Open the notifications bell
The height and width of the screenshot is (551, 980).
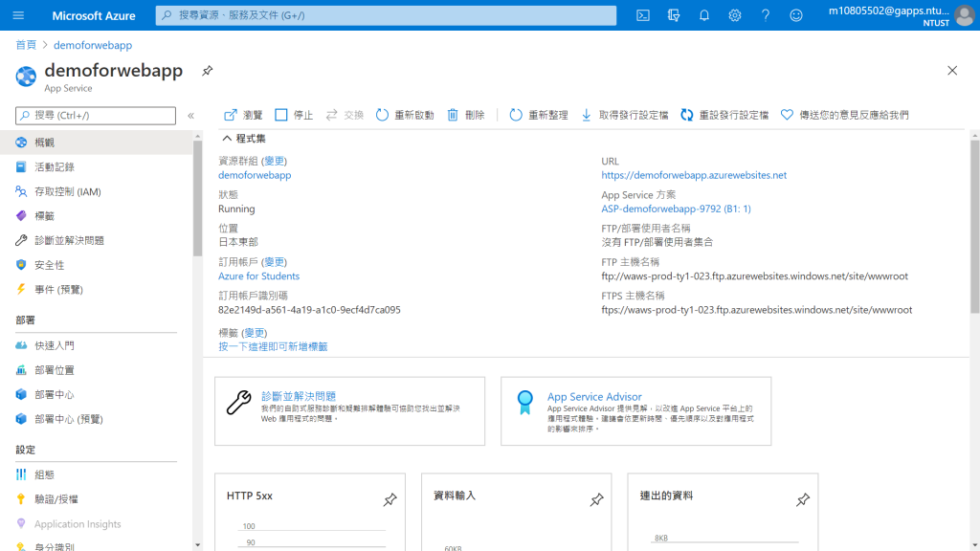click(x=703, y=15)
